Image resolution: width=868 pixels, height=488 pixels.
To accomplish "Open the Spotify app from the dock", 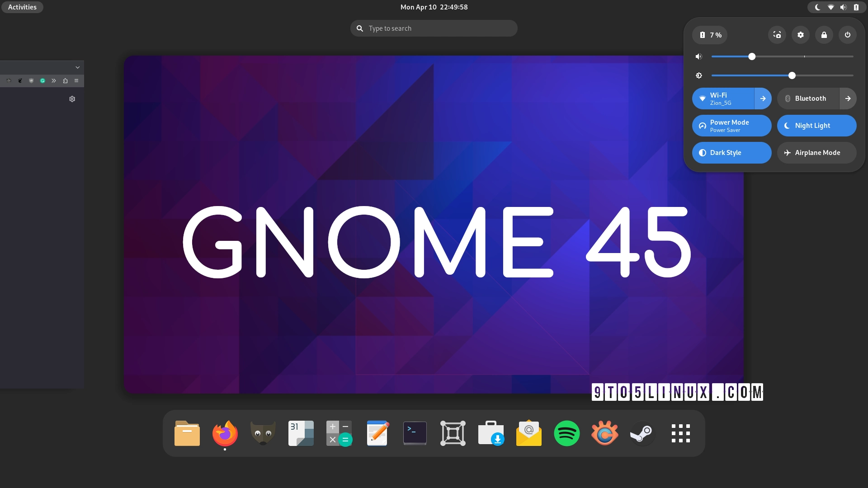I will [x=567, y=433].
